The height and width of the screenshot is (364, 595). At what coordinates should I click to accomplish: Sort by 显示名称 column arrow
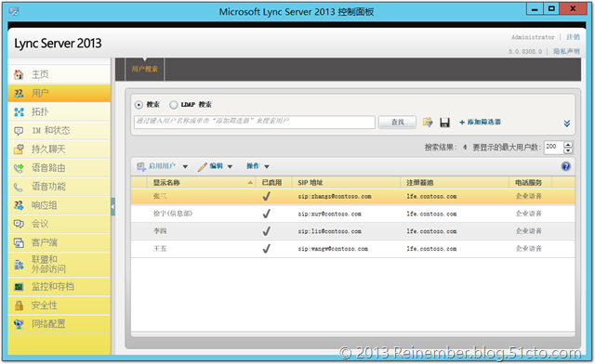coord(250,183)
